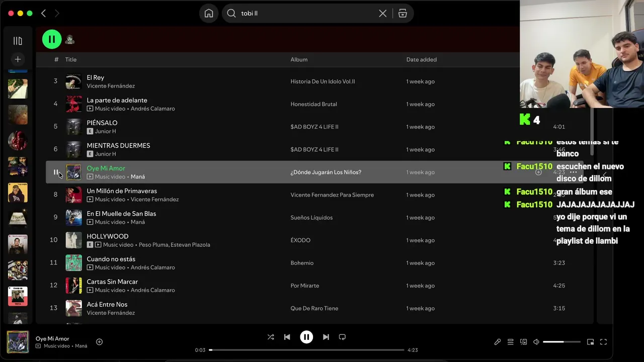Enter full screen mode
The width and height of the screenshot is (644, 362).
click(x=603, y=342)
